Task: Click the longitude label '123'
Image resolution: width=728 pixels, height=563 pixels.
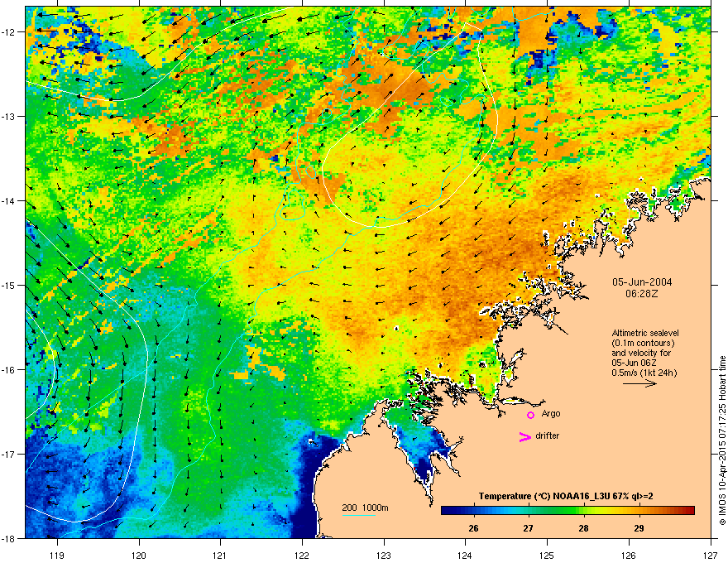Action: point(384,555)
